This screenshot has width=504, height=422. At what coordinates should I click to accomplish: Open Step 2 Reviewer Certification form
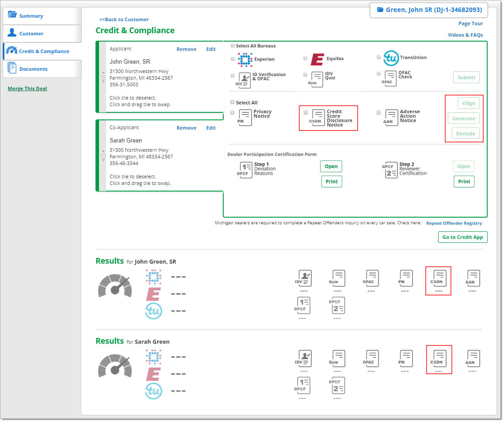[x=463, y=166]
